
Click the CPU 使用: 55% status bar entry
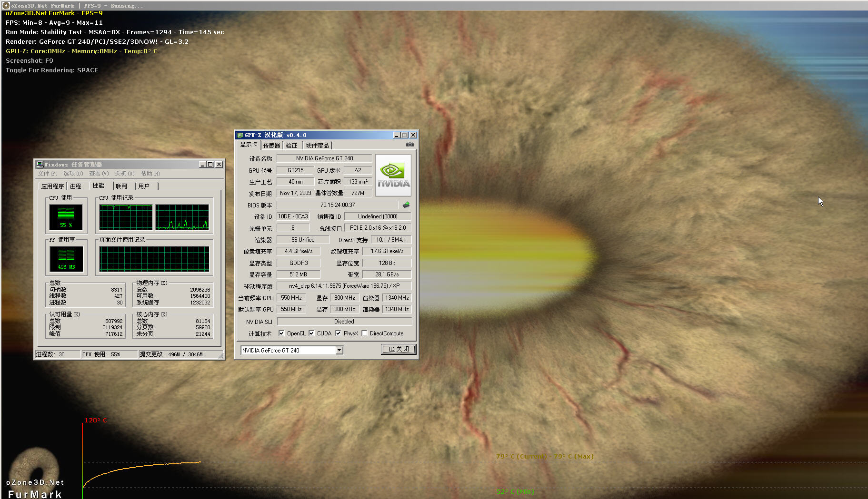point(109,354)
